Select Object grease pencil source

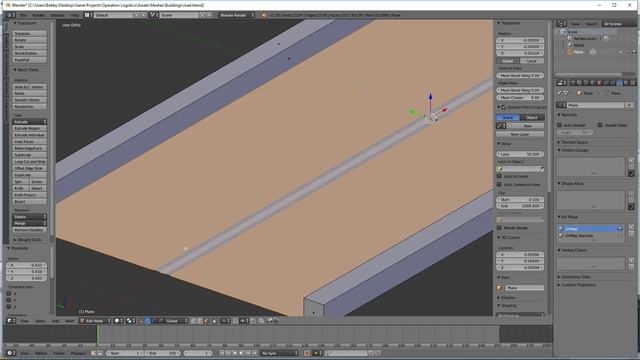point(532,118)
